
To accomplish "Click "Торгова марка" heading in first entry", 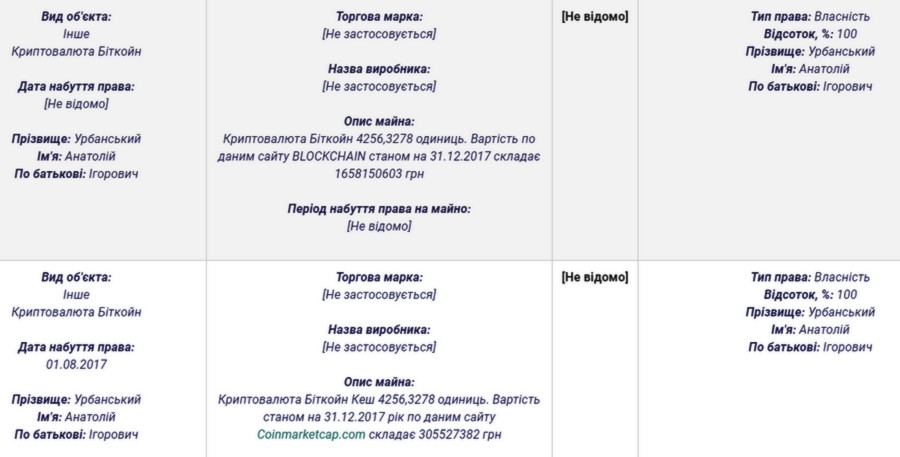I will [x=379, y=17].
